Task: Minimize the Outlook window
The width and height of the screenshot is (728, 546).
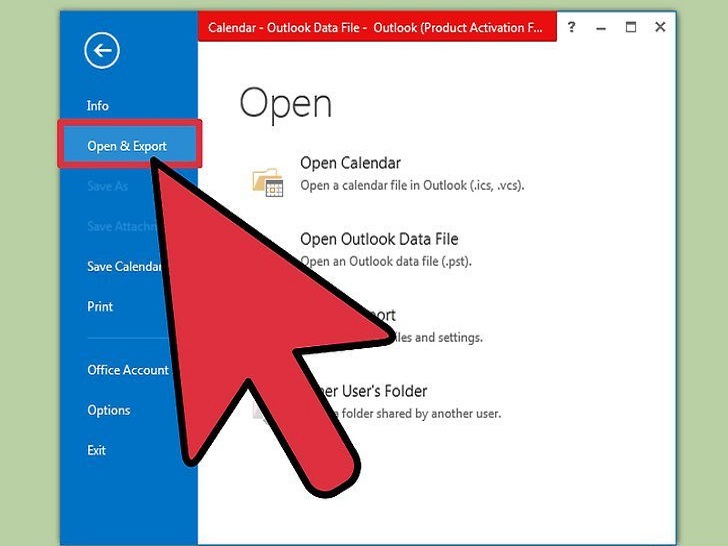Action: click(601, 28)
